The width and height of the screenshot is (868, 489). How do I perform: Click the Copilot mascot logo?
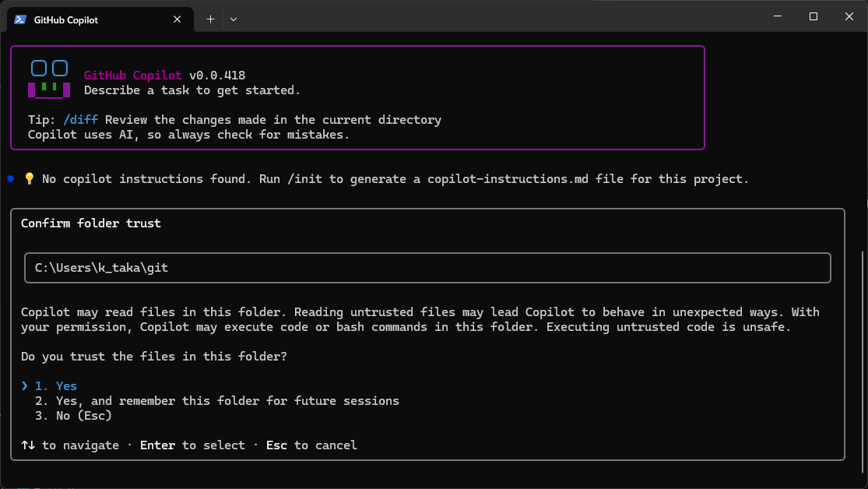point(48,79)
